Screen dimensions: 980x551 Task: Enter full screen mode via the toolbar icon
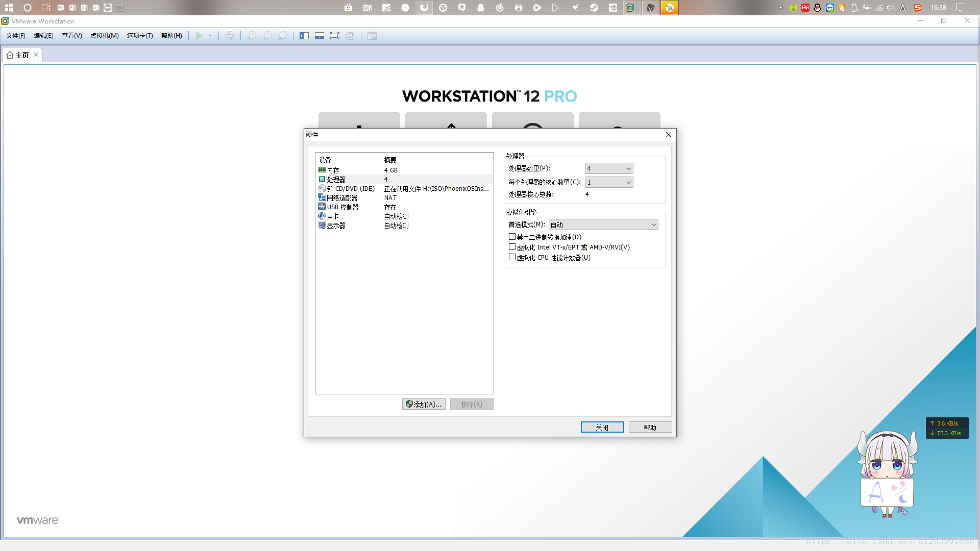(335, 36)
